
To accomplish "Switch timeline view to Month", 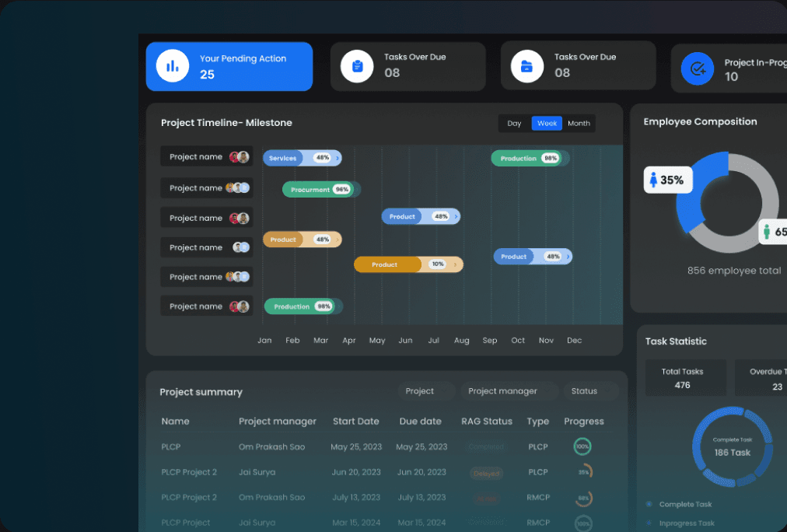I will click(x=579, y=124).
